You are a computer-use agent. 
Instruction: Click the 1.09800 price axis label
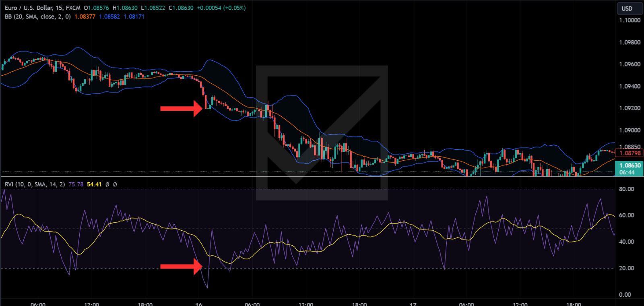(x=630, y=42)
